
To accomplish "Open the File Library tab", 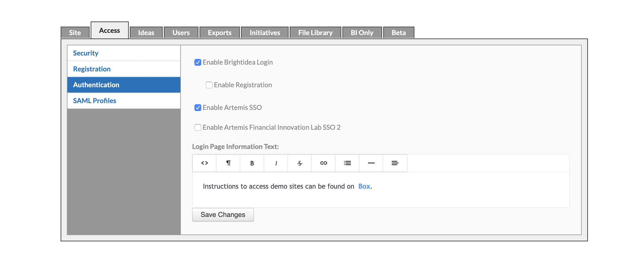I will point(315,33).
